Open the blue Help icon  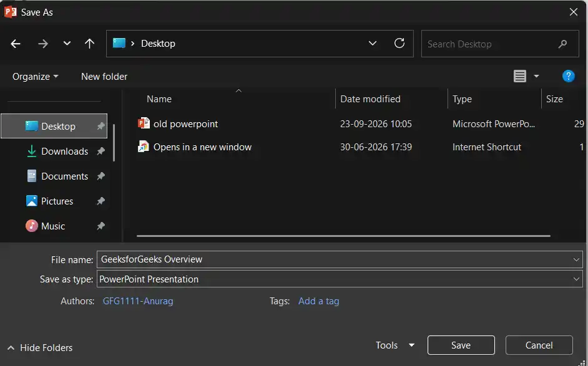pos(569,77)
